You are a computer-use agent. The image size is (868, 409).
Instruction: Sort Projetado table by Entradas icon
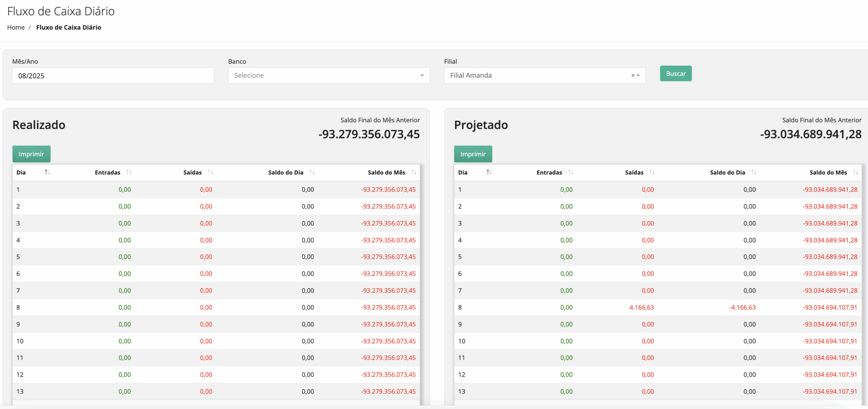click(x=571, y=172)
